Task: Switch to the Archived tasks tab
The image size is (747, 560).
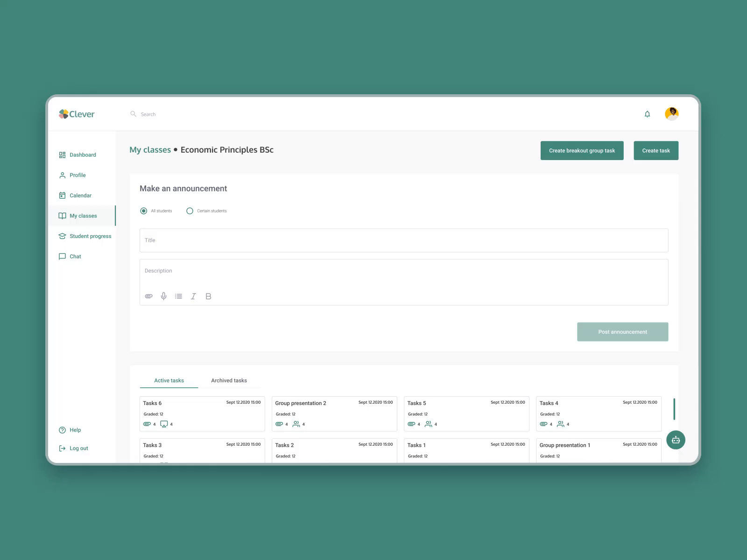Action: click(x=228, y=380)
